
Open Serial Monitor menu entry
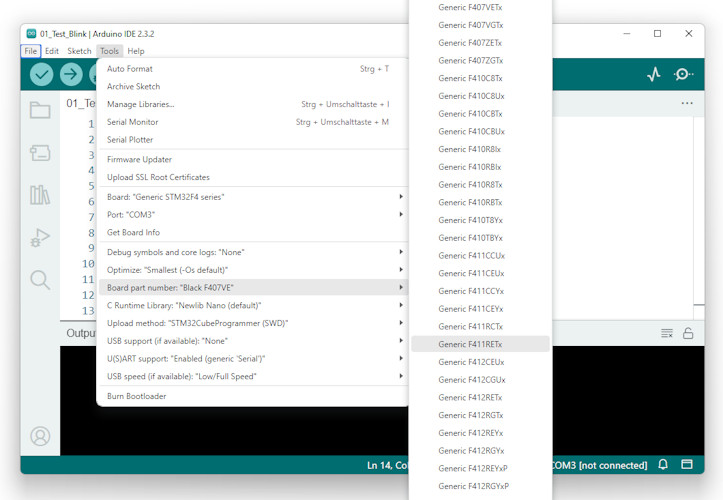[x=252, y=122]
